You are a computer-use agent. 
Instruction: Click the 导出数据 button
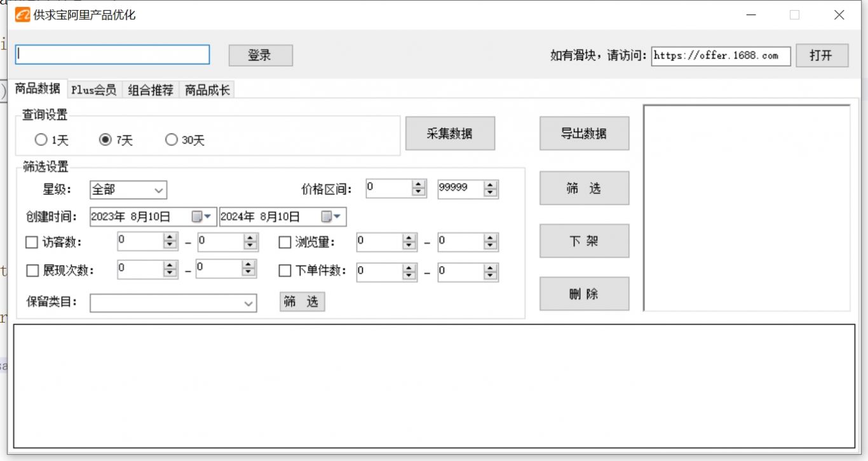584,133
